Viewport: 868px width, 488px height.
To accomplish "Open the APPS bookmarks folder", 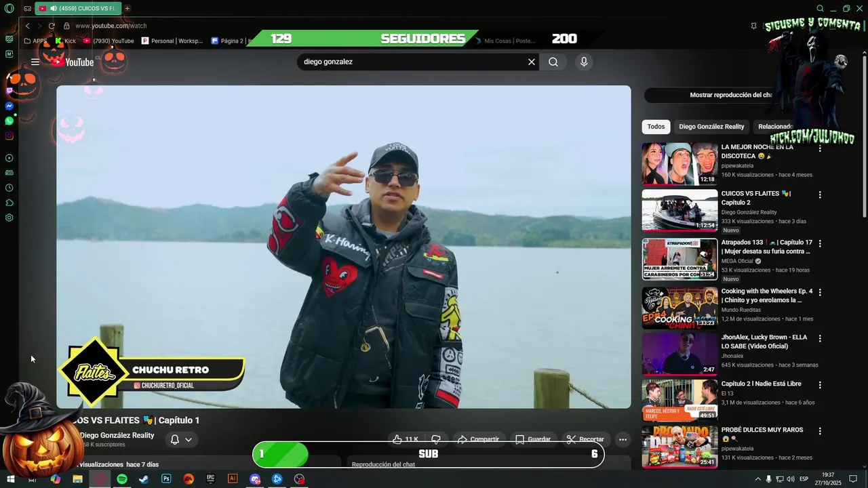I will pos(35,41).
